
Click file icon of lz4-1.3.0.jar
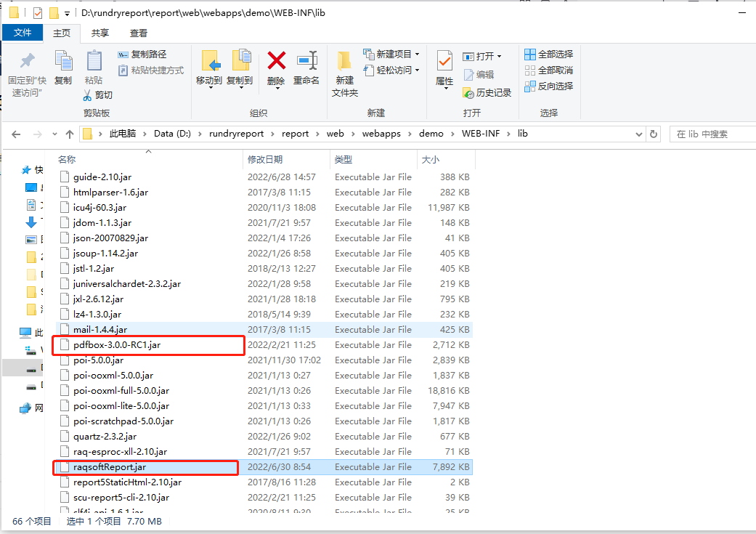click(x=65, y=314)
